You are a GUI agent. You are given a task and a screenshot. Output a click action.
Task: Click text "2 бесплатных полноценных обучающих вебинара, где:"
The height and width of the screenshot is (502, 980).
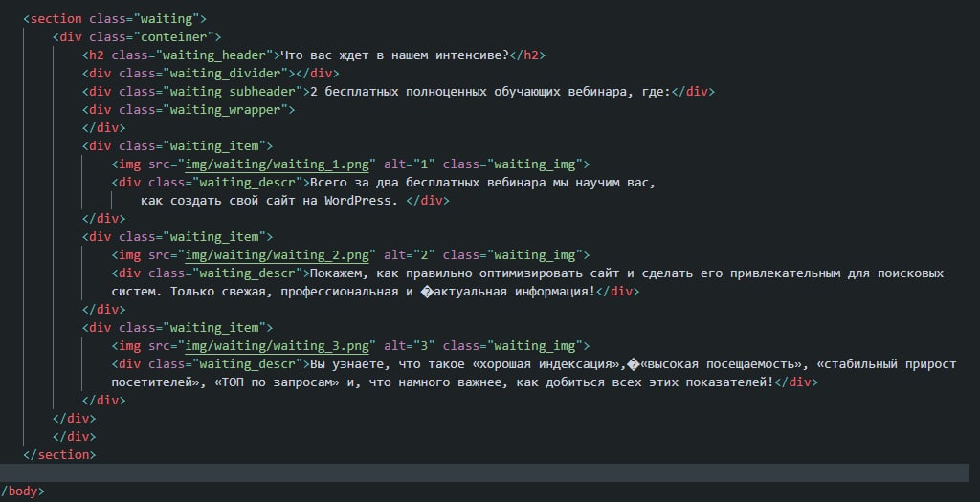[x=490, y=91]
